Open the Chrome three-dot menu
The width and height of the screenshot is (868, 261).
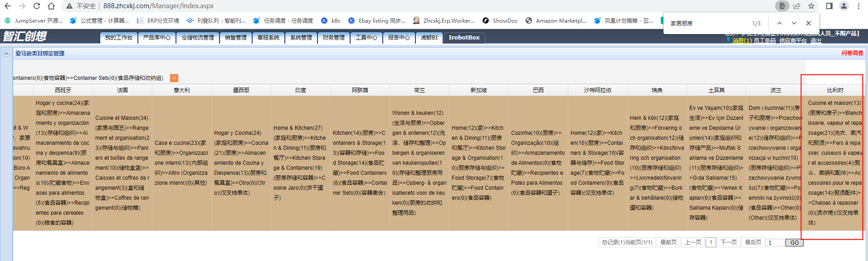click(858, 6)
